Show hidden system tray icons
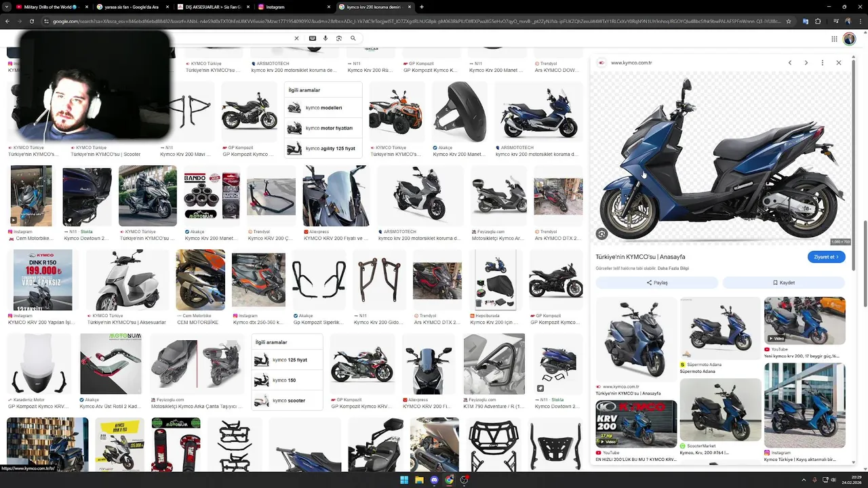The height and width of the screenshot is (488, 868). click(x=802, y=480)
